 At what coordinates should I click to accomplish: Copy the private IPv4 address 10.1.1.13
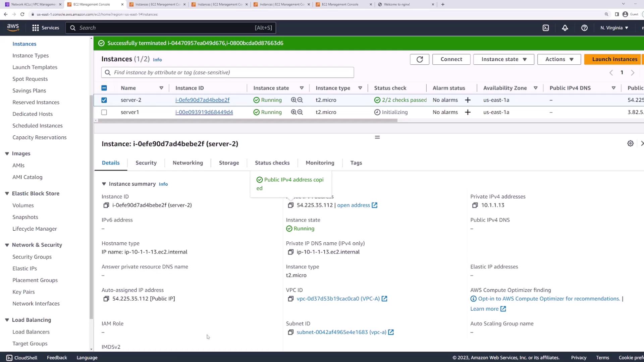[x=475, y=205]
